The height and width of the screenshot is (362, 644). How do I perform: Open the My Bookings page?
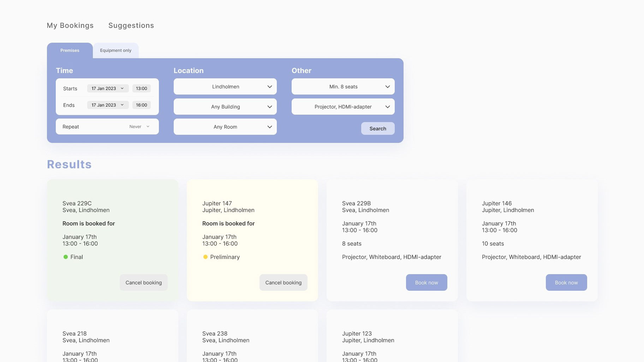(70, 25)
